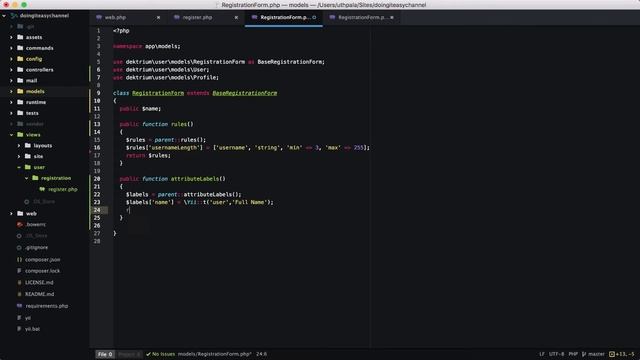Click the project repository icon beside doingiteasychannel
Viewport: 640px width, 360px height.
(14, 16)
